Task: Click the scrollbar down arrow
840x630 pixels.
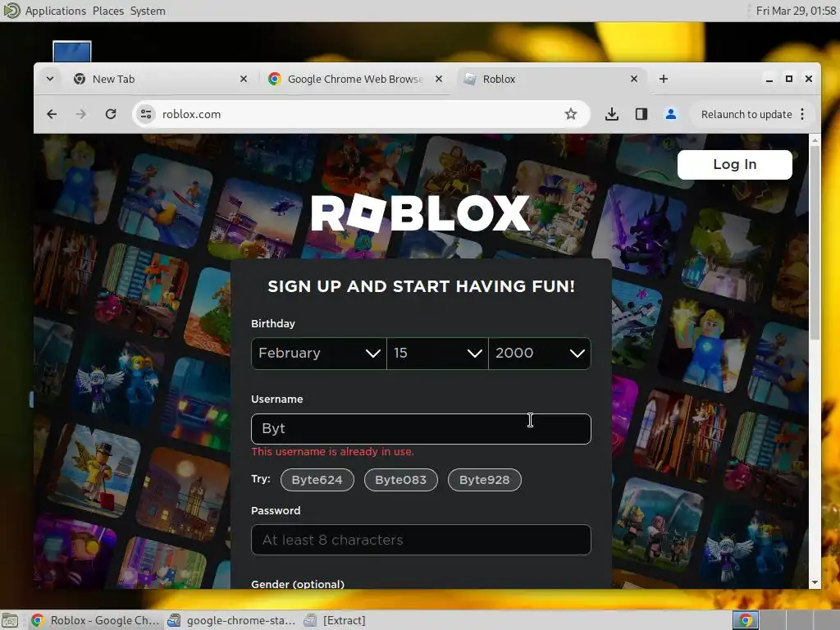Action: click(815, 582)
